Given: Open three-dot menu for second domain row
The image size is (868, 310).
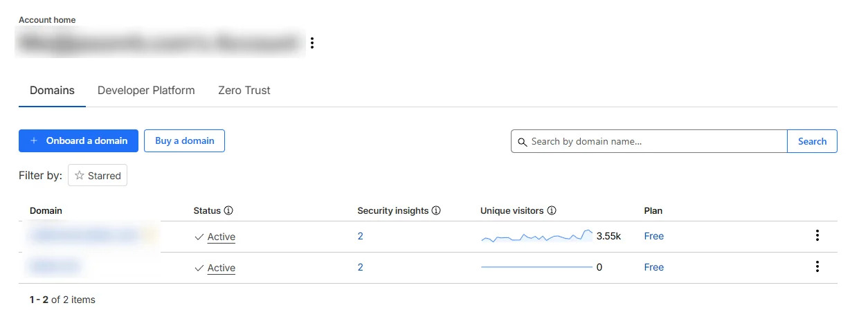Looking at the screenshot, I should point(817,267).
